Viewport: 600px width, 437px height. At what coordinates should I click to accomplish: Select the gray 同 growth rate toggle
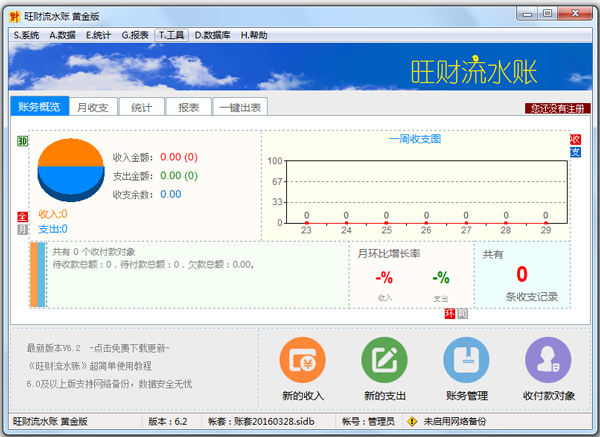click(x=463, y=314)
